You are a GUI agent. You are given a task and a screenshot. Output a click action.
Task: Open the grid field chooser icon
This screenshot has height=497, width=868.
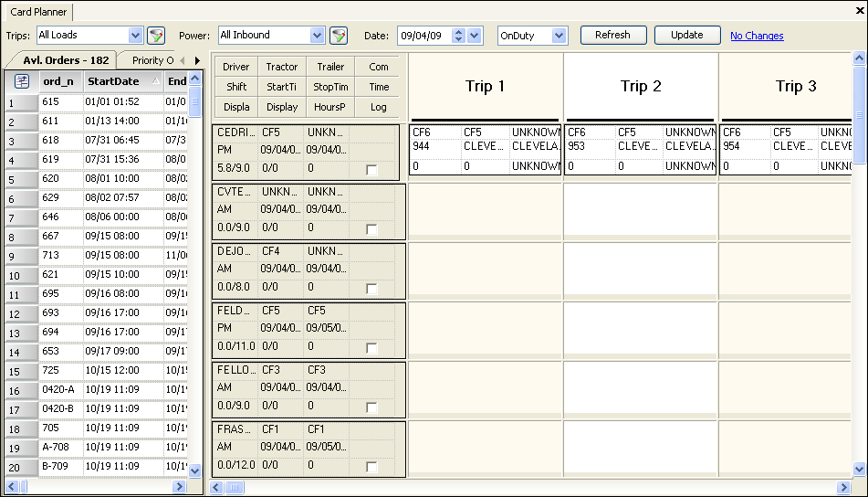(x=22, y=81)
